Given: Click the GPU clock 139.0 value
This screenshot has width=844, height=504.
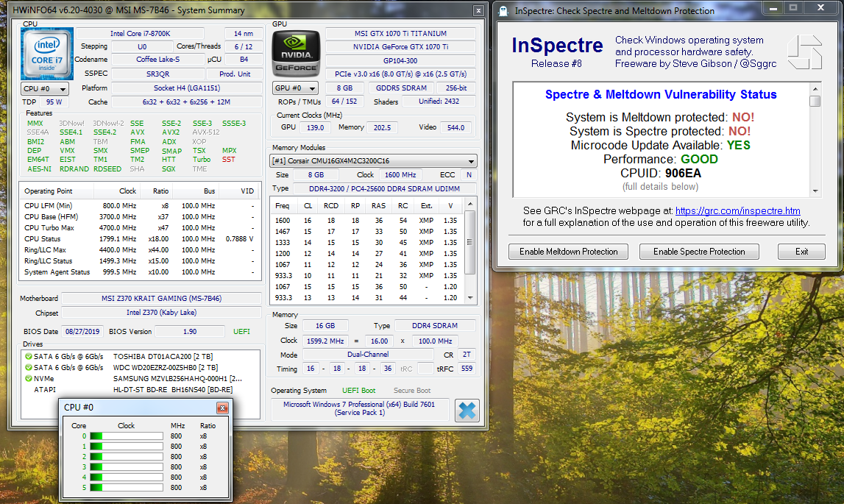Looking at the screenshot, I should tap(316, 127).
